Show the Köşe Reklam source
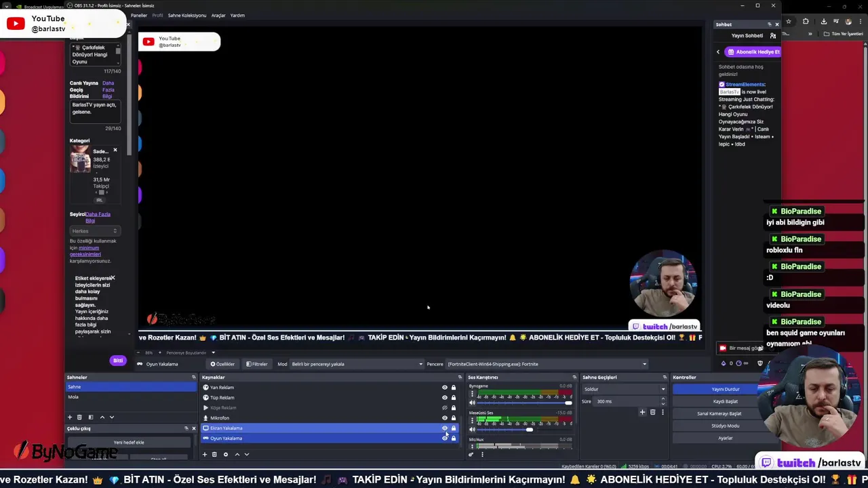 coord(445,408)
